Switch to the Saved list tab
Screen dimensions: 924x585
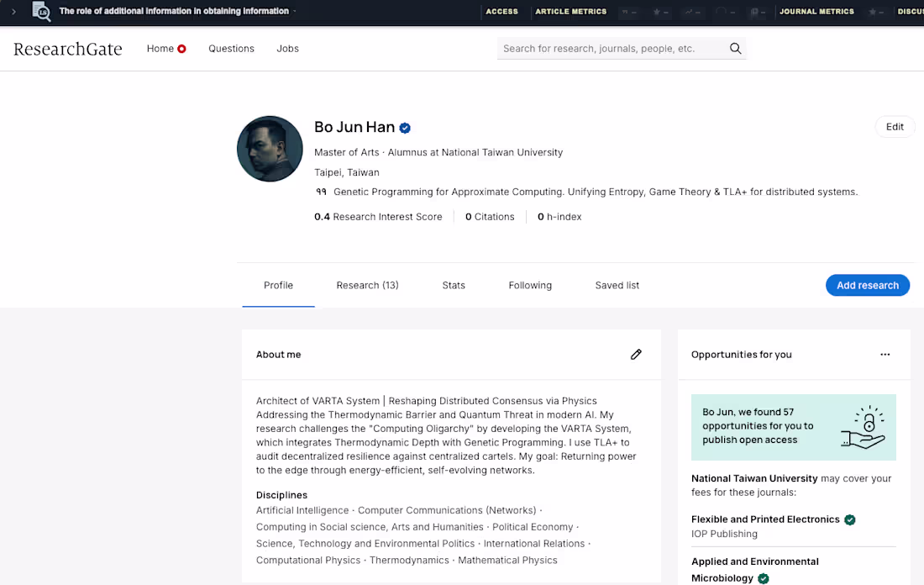[617, 286]
